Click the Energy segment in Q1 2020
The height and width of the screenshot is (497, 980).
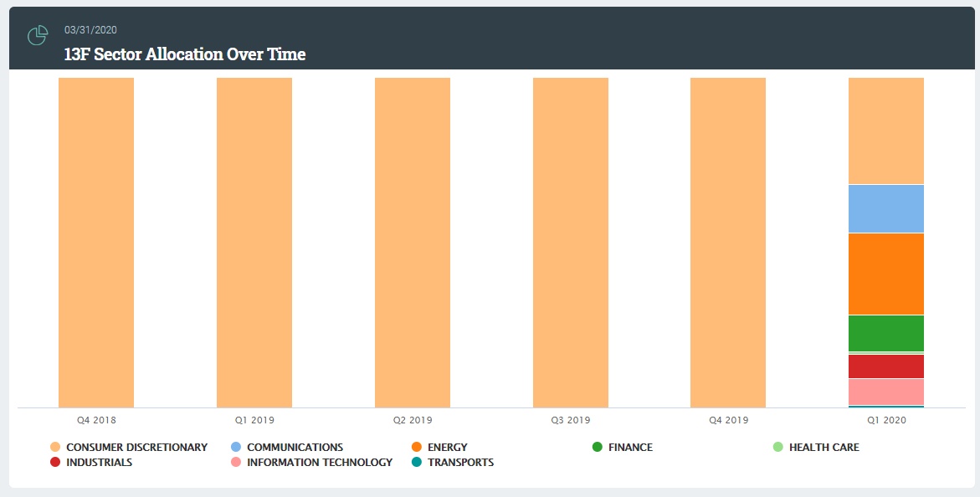[x=886, y=274]
